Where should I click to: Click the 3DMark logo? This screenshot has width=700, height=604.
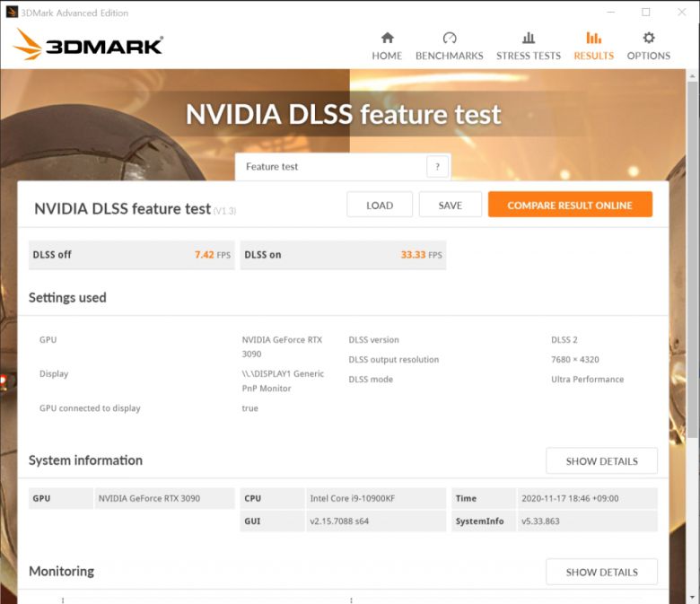[x=88, y=45]
